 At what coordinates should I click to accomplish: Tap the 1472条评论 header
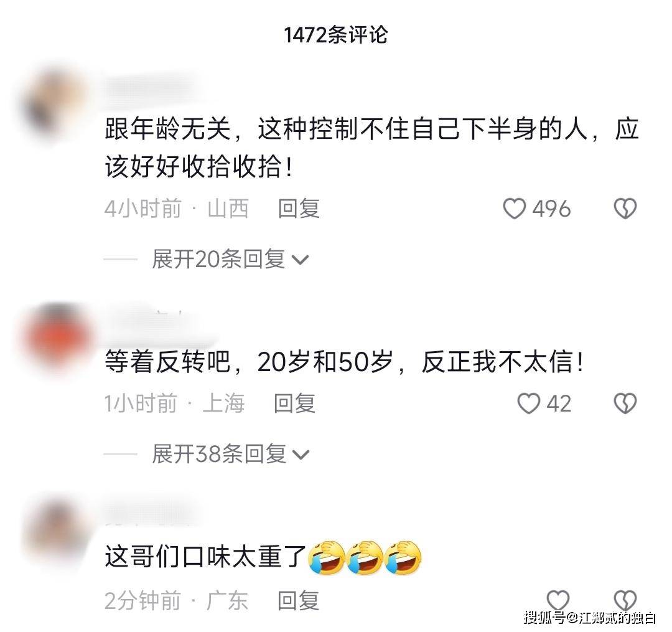[x=336, y=35]
